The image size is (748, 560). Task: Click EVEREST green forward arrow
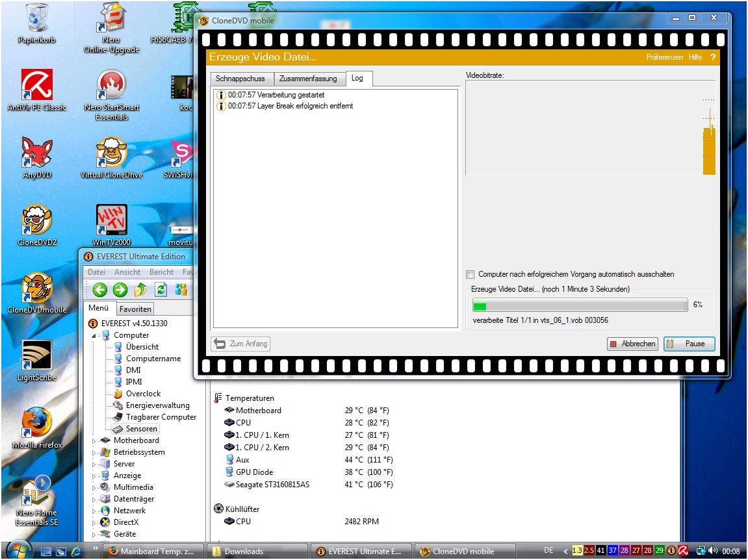click(120, 290)
